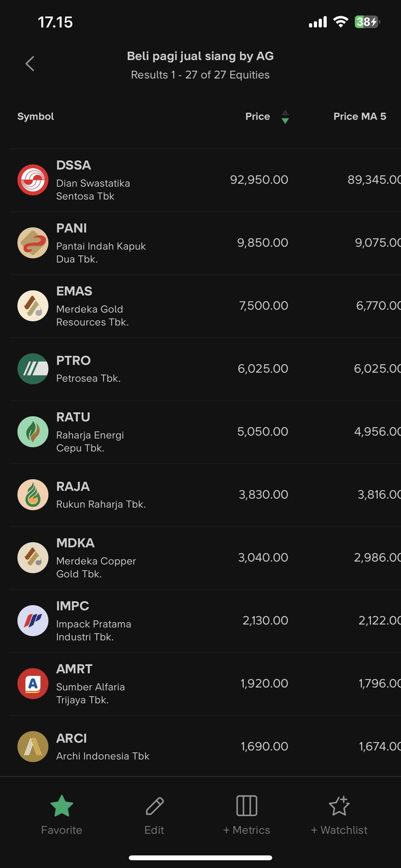The width and height of the screenshot is (401, 868).
Task: Tap MDKA price 3,040.00
Action: pos(263,558)
